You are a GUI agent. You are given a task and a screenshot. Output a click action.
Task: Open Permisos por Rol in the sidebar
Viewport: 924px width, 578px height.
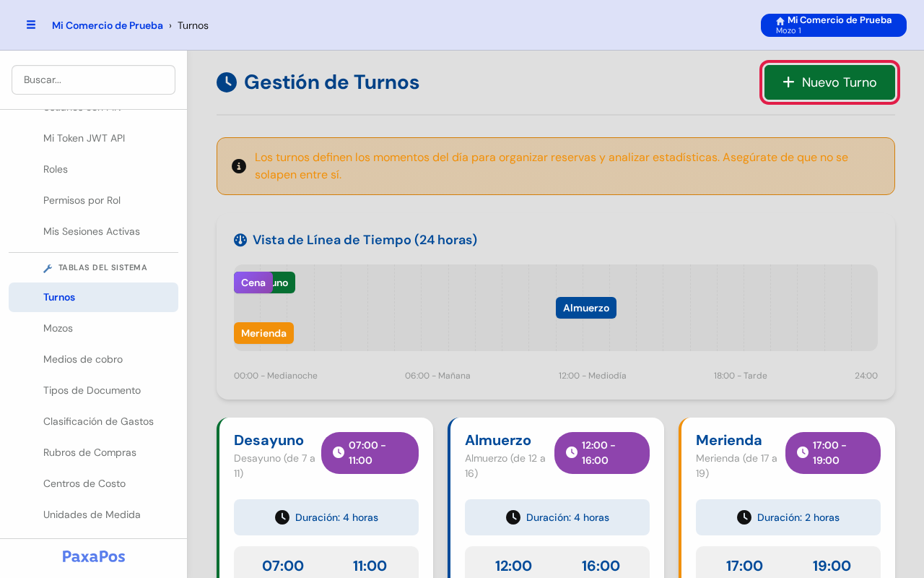94,200
